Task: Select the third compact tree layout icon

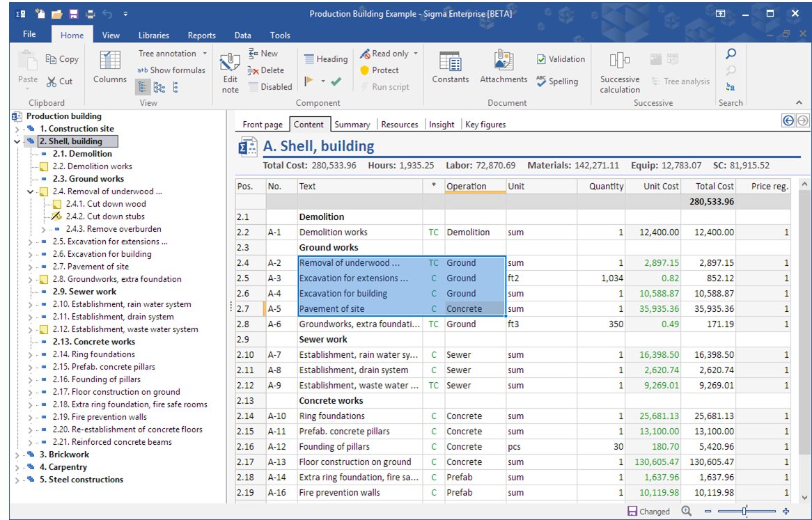Action: pyautogui.click(x=175, y=87)
